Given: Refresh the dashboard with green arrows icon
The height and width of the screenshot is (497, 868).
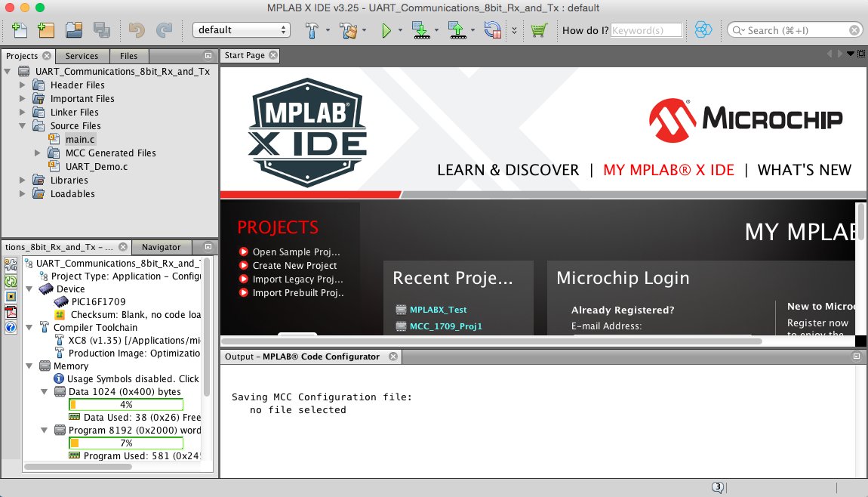Looking at the screenshot, I should pos(9,281).
